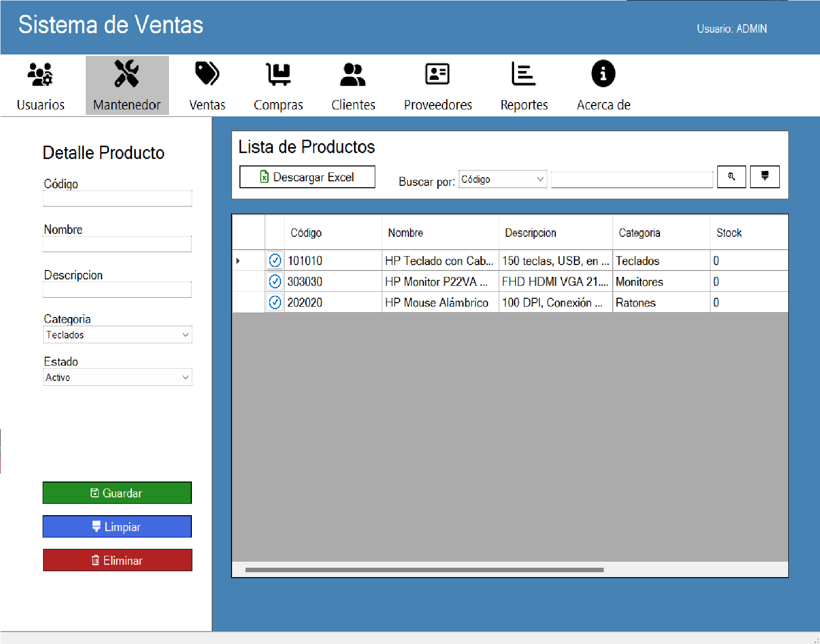Select code cell 202020
The image size is (820, 644).
(x=333, y=302)
